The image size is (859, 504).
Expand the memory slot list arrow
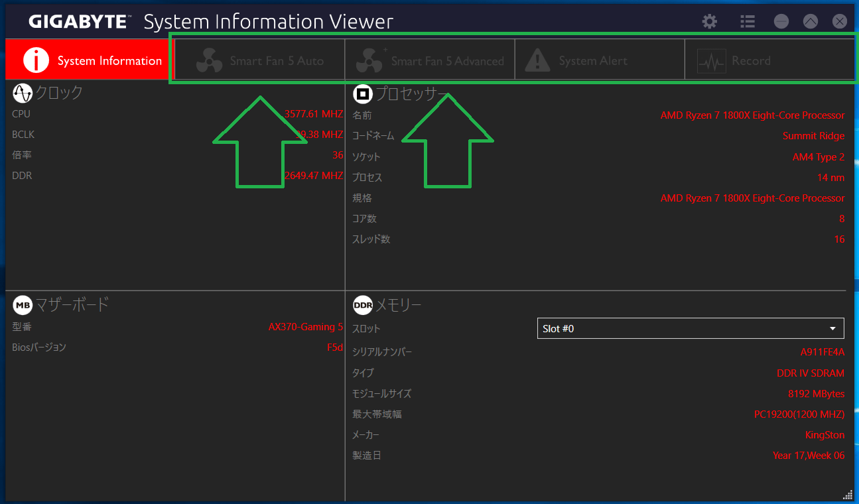[832, 328]
